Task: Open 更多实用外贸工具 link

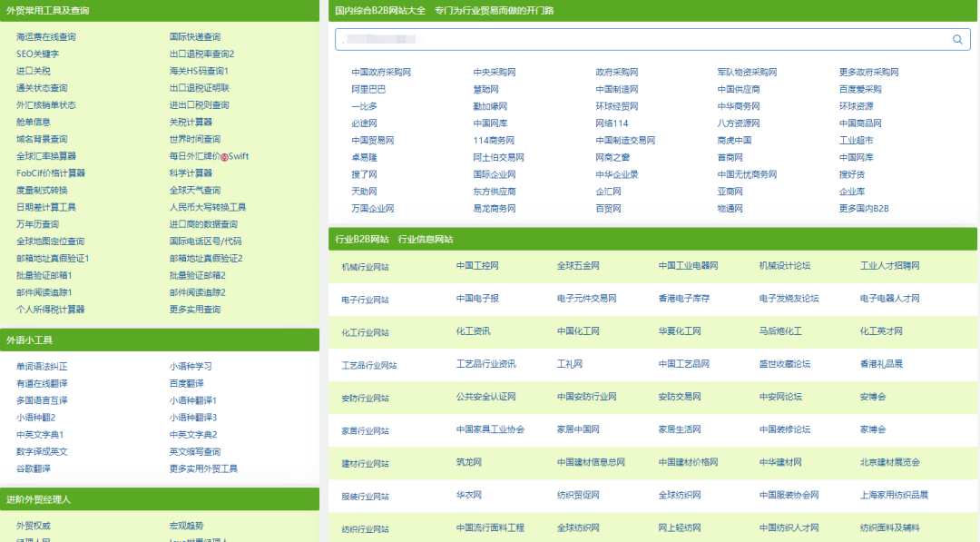Action: click(203, 468)
